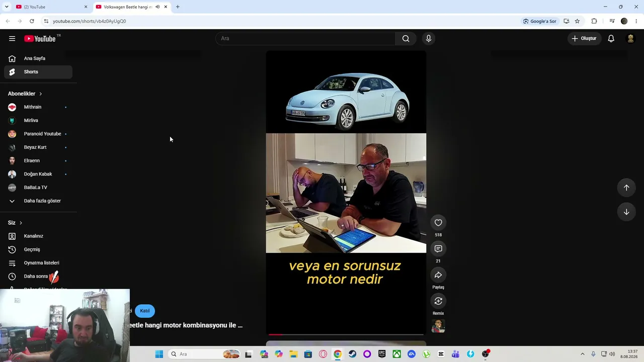View site information icon in address bar
Viewport: 644px width, 362px height.
(46, 21)
